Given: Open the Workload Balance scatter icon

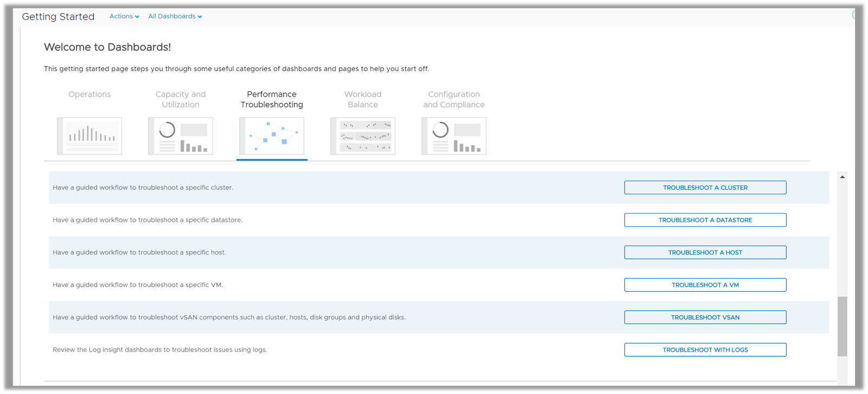Looking at the screenshot, I should tap(363, 136).
